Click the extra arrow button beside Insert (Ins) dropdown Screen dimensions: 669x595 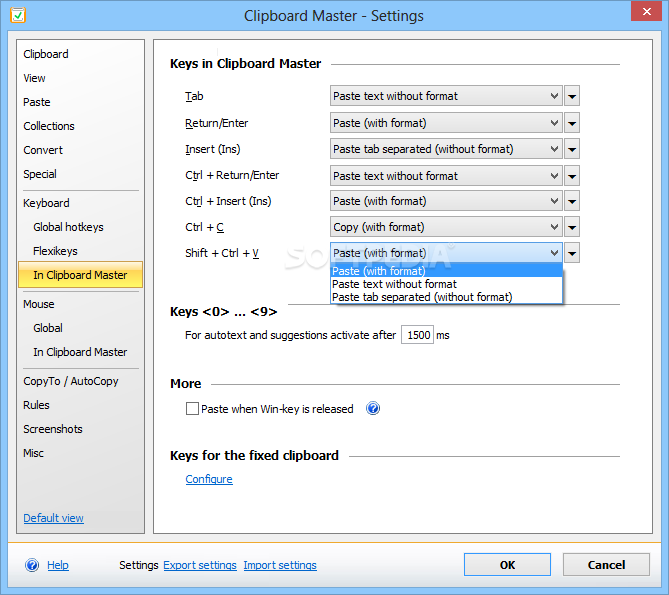tap(572, 149)
